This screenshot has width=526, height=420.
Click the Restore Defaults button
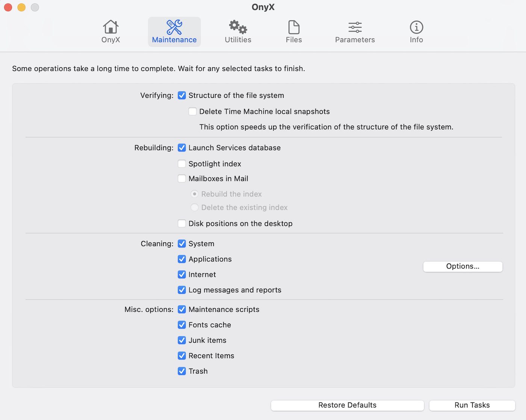[347, 405]
